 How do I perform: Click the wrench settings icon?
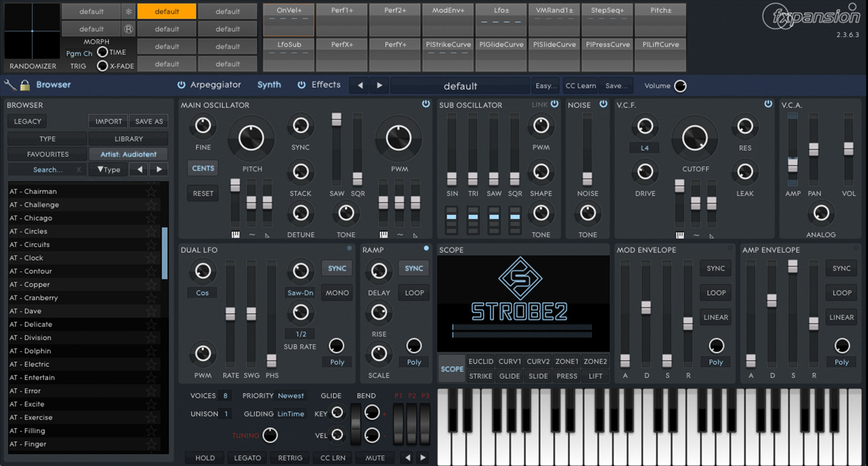pyautogui.click(x=10, y=85)
